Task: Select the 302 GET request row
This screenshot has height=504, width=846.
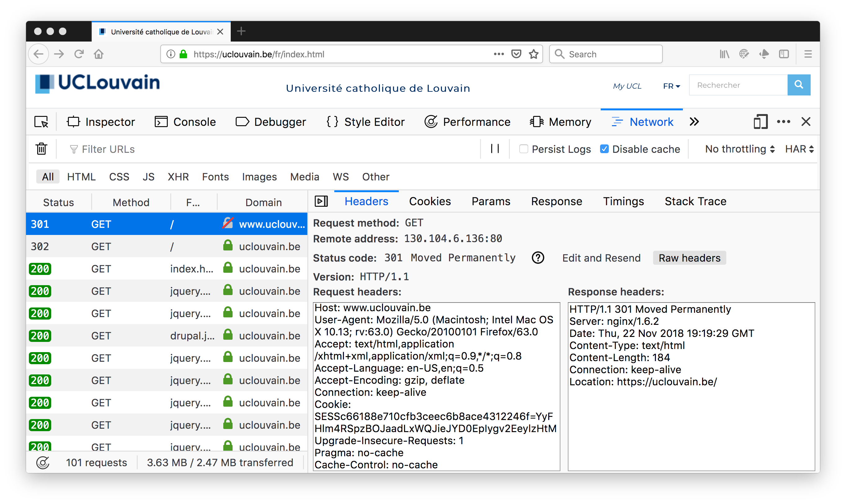Action: pyautogui.click(x=167, y=246)
